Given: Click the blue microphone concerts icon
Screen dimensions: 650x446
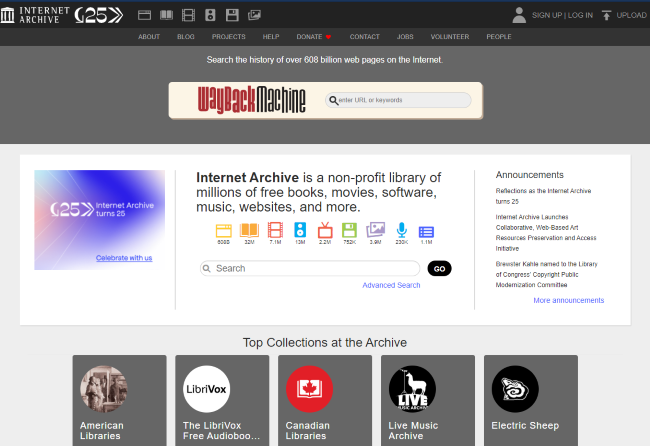Looking at the screenshot, I should pos(401,231).
